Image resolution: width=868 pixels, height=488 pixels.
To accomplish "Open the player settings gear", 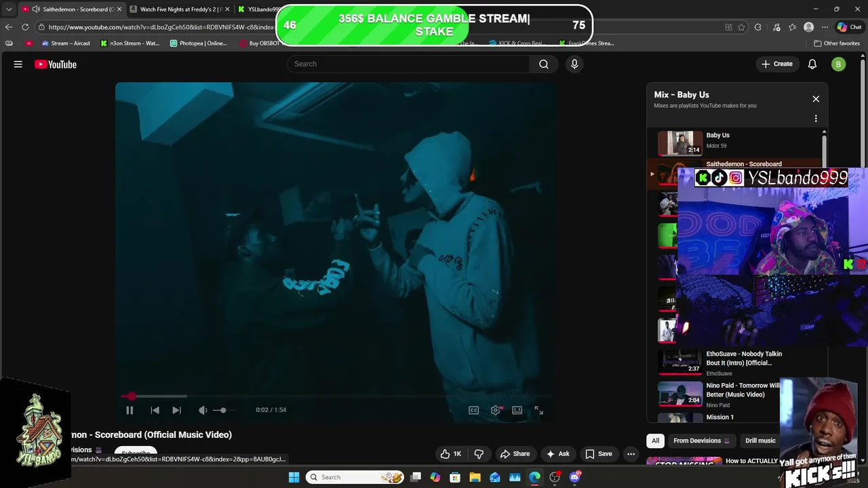I will click(x=496, y=410).
